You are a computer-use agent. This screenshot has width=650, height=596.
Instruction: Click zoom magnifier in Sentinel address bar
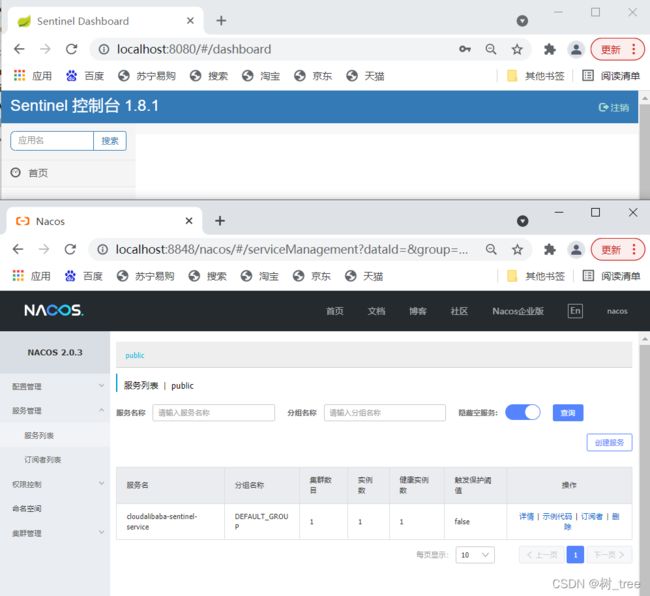click(491, 49)
